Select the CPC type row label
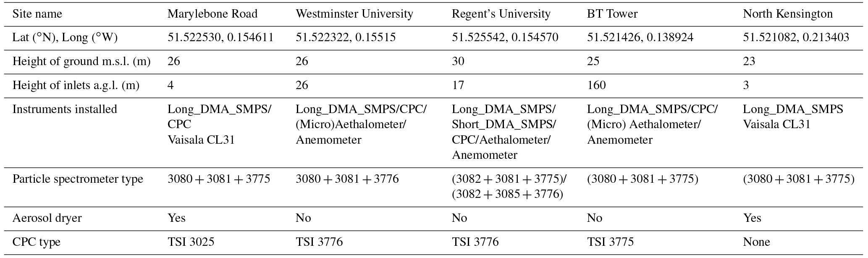This screenshot has height=258, width=868. pos(37,242)
